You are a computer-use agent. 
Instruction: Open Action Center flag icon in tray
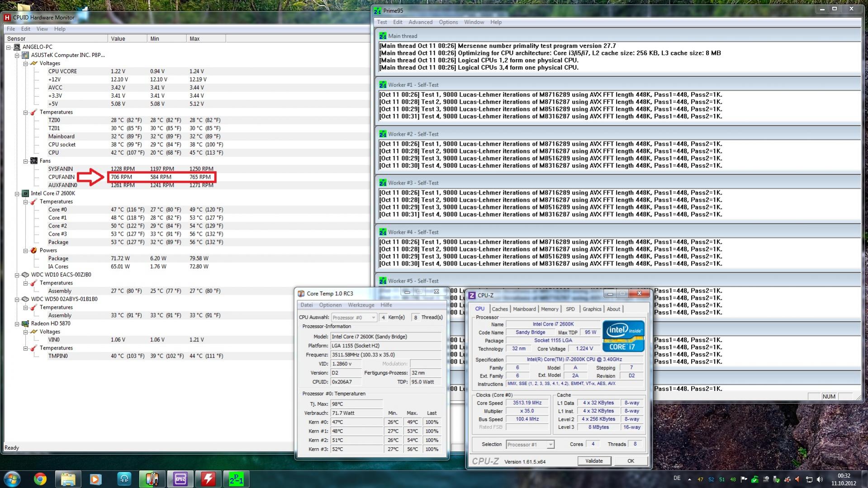coord(744,479)
